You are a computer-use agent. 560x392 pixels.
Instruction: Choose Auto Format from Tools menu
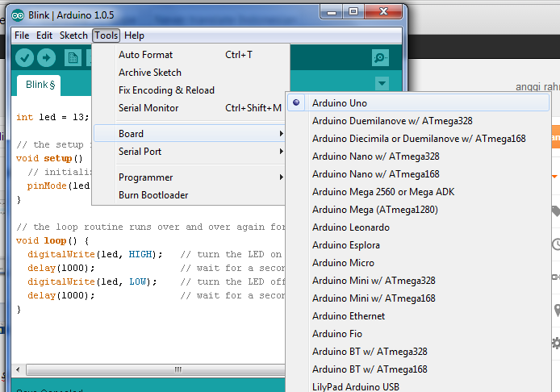(190, 55)
